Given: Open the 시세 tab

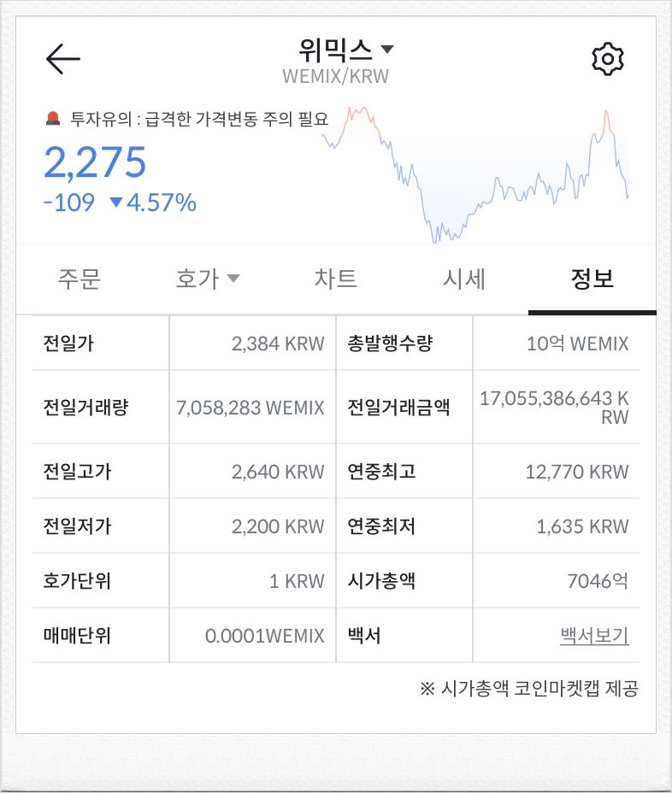Looking at the screenshot, I should (464, 279).
